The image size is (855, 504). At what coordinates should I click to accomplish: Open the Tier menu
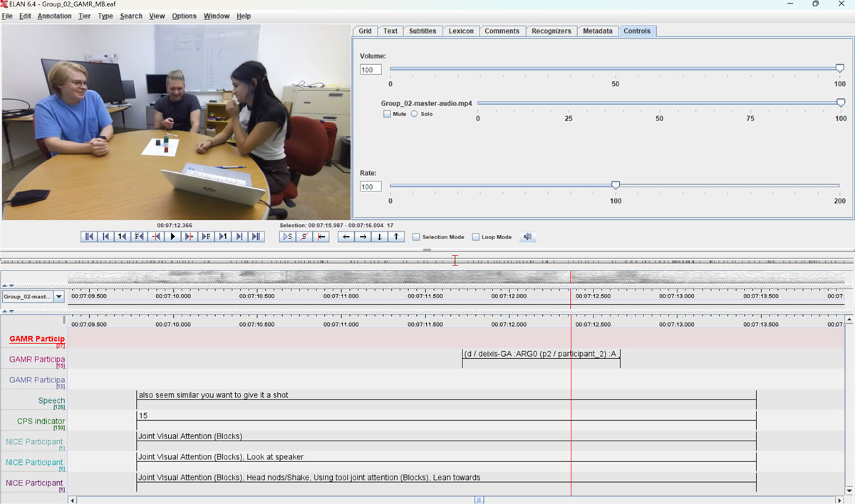pyautogui.click(x=84, y=16)
